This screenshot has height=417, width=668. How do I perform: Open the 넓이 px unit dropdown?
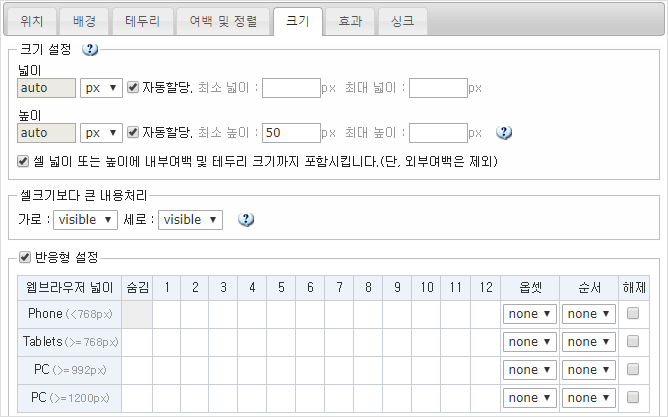102,88
